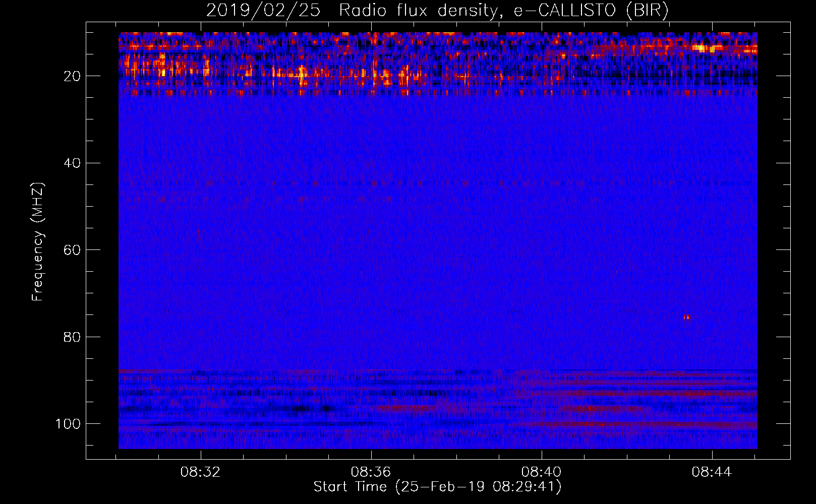Click the 'Start Time (25-Feb-19 08:29:41)' label
816x504 pixels.
(438, 487)
